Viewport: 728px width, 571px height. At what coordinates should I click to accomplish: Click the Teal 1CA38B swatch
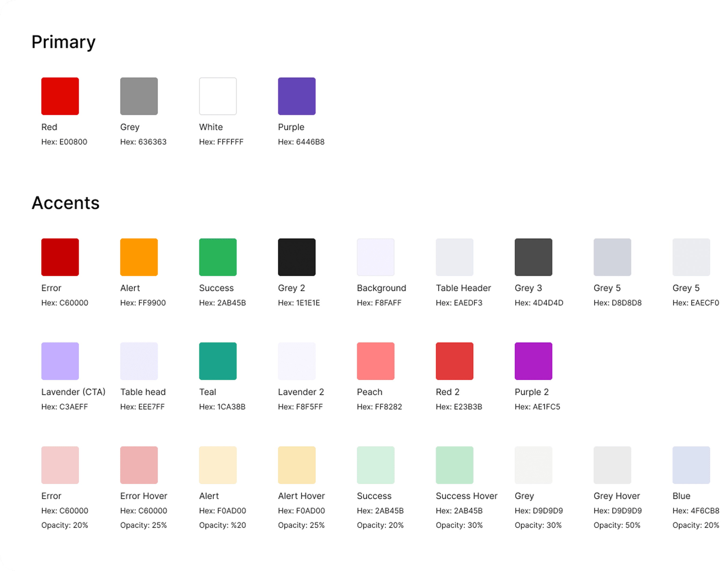pyautogui.click(x=218, y=361)
